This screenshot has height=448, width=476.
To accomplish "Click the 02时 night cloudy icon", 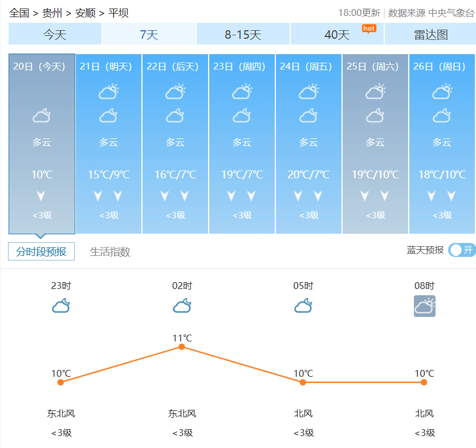I will coord(182,306).
